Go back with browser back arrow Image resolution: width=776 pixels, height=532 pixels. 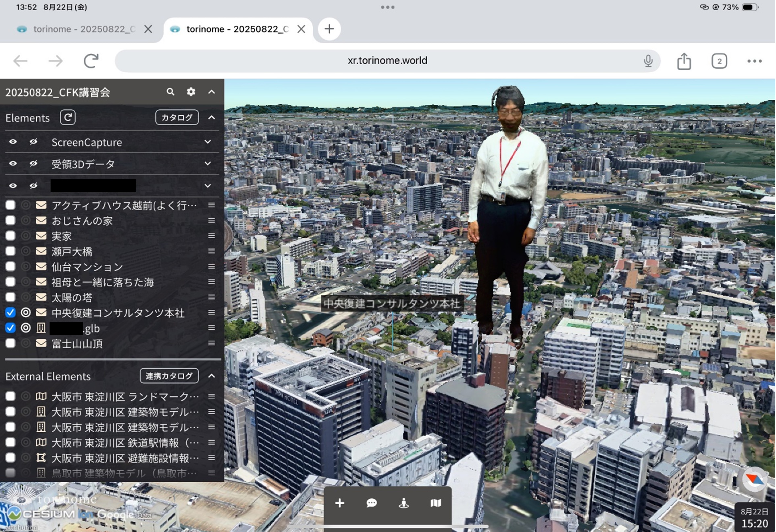pos(20,61)
